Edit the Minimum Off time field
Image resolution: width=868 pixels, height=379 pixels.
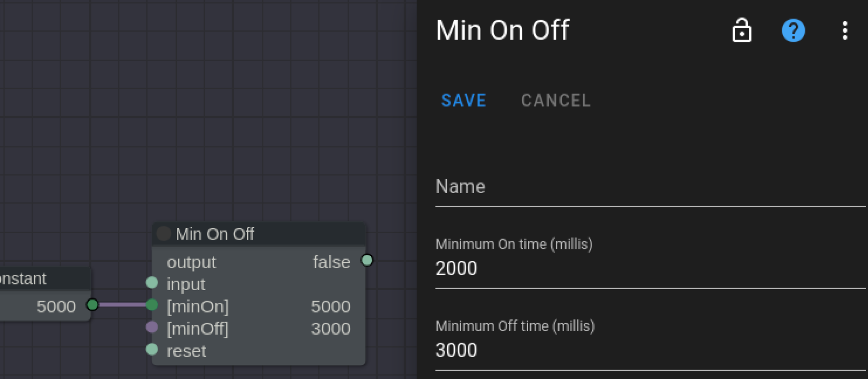coord(649,350)
